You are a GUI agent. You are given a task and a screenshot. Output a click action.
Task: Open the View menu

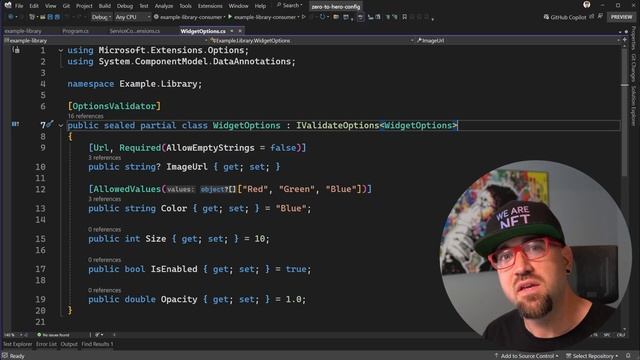coord(51,6)
